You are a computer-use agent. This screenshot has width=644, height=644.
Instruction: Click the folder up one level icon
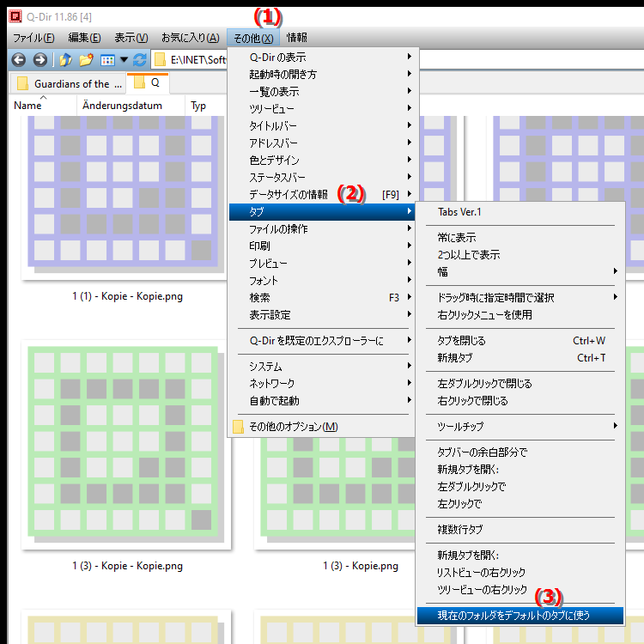[x=66, y=60]
